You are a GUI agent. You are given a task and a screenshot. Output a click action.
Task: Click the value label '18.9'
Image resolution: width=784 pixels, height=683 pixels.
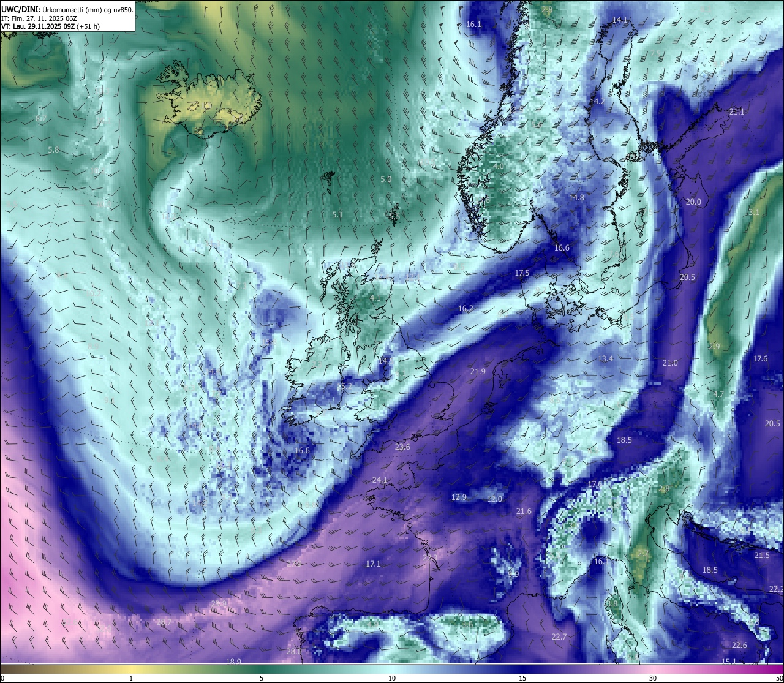[x=233, y=662]
